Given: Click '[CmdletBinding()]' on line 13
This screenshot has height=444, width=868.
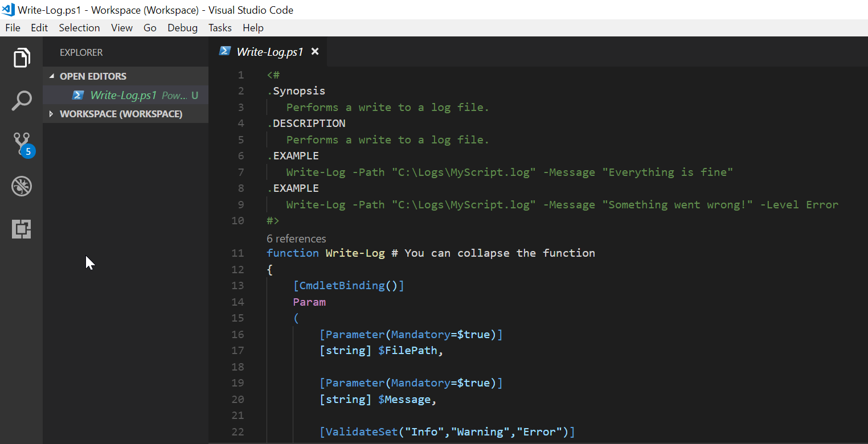Looking at the screenshot, I should click(x=349, y=286).
